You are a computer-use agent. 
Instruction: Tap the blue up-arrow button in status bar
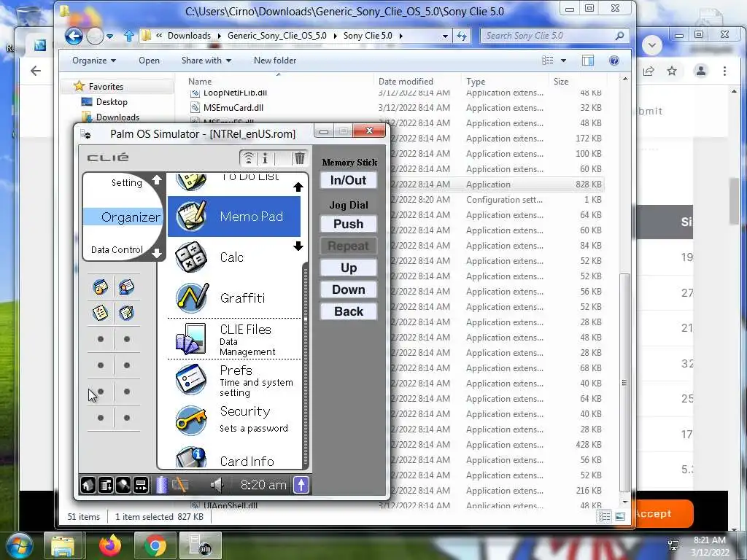click(x=301, y=485)
